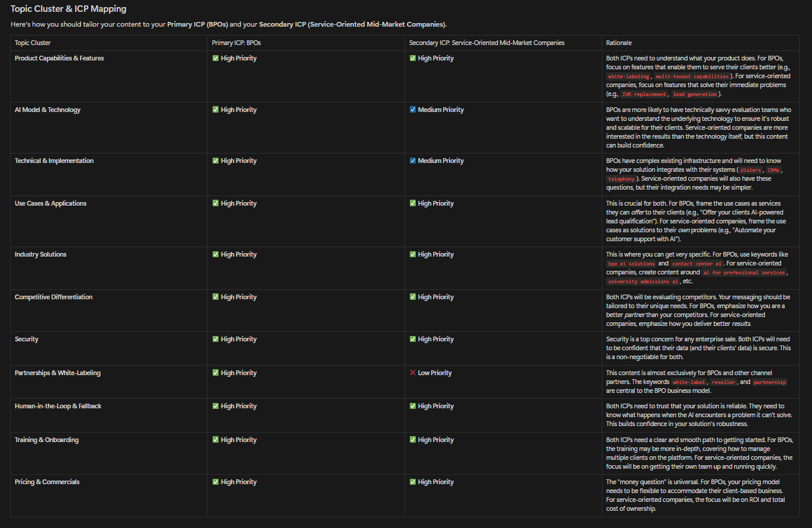Click the 'Low Priority' text
Viewport: 812px width, 528px height.
435,373
